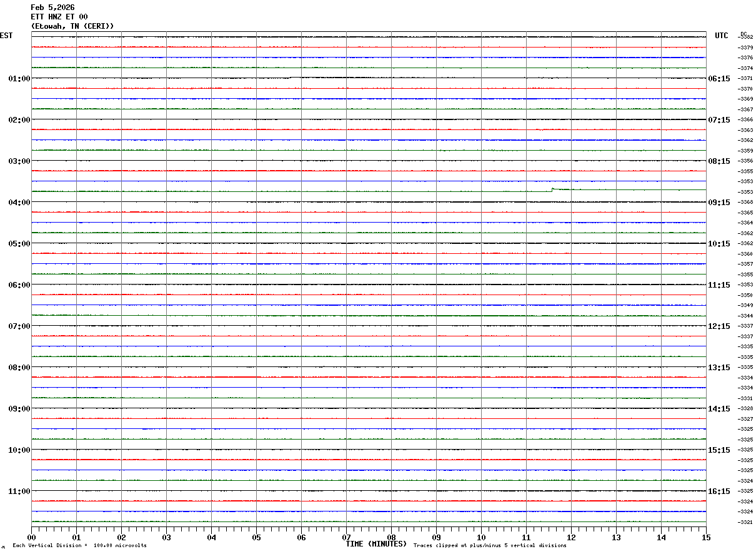This screenshot has height=554, width=756.
Task: Click the green trace offset step after minute 11
Action: (552, 189)
